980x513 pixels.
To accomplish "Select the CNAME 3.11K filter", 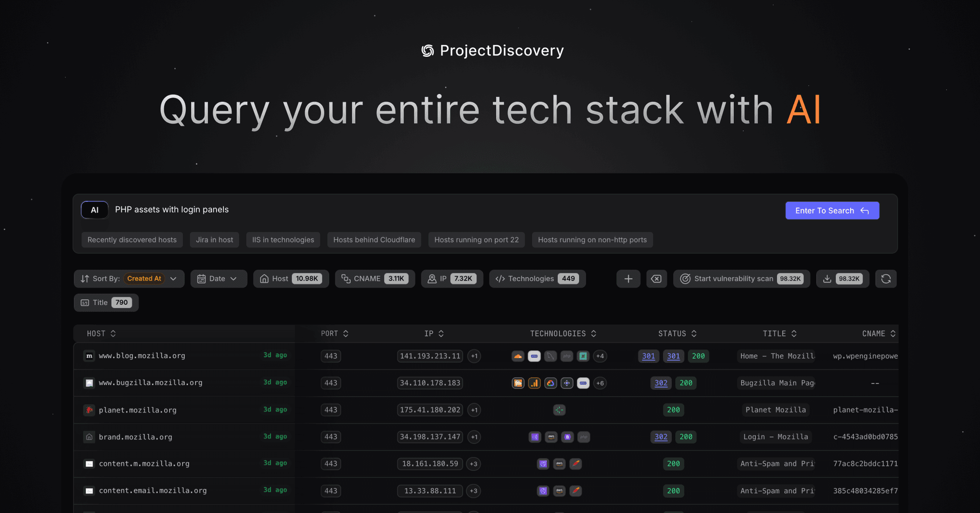I will pos(375,279).
